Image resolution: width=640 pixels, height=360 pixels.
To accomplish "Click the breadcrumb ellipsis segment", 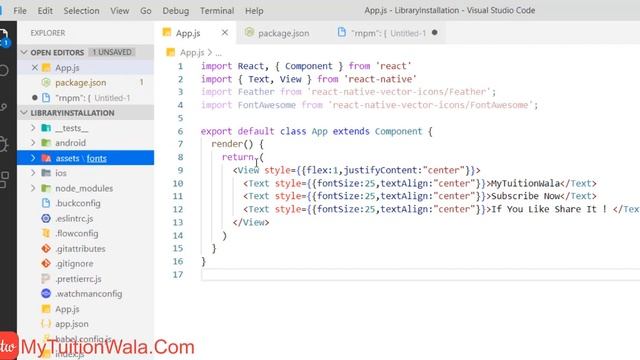I will pyautogui.click(x=218, y=53).
